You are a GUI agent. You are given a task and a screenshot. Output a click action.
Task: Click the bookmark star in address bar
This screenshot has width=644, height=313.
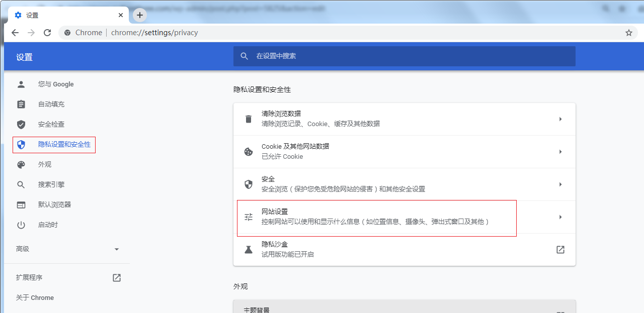(x=628, y=32)
